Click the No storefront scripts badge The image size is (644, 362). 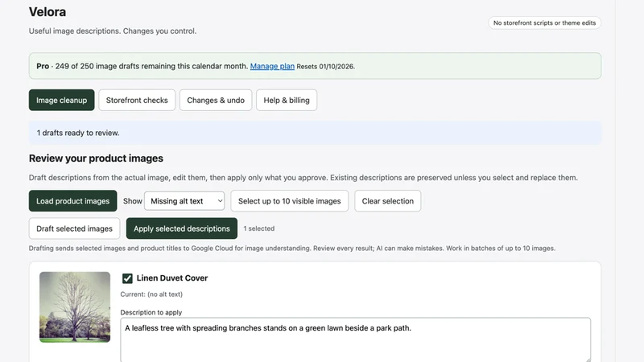click(545, 23)
